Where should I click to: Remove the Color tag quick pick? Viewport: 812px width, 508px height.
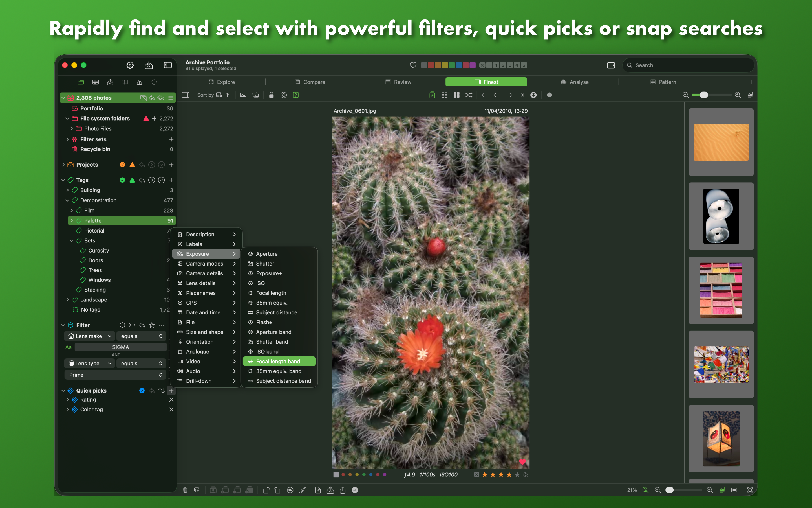pyautogui.click(x=171, y=409)
